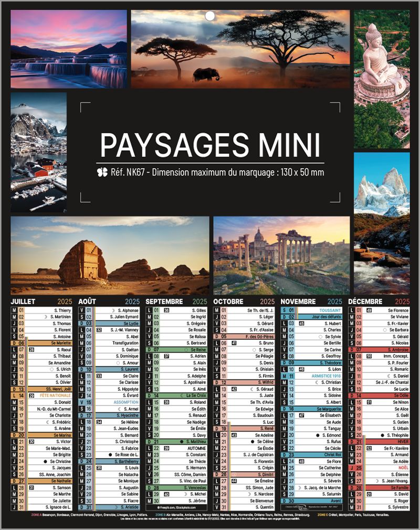Click the ZONE A label in the footer
420x530 pixels.
[x=37, y=515]
